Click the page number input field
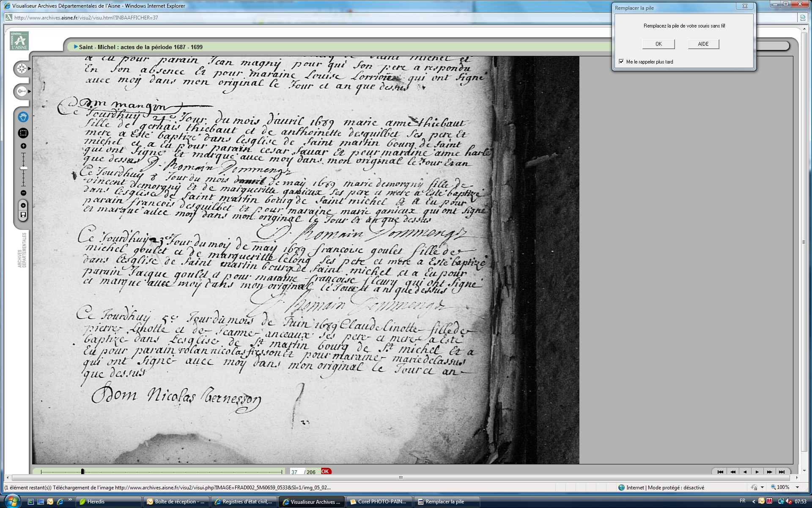812x508 pixels. click(295, 472)
